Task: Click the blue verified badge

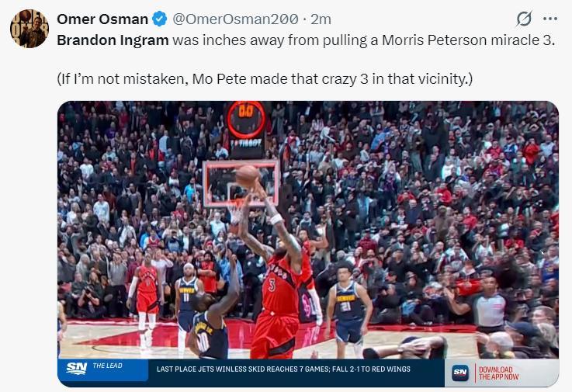Action: (159, 19)
